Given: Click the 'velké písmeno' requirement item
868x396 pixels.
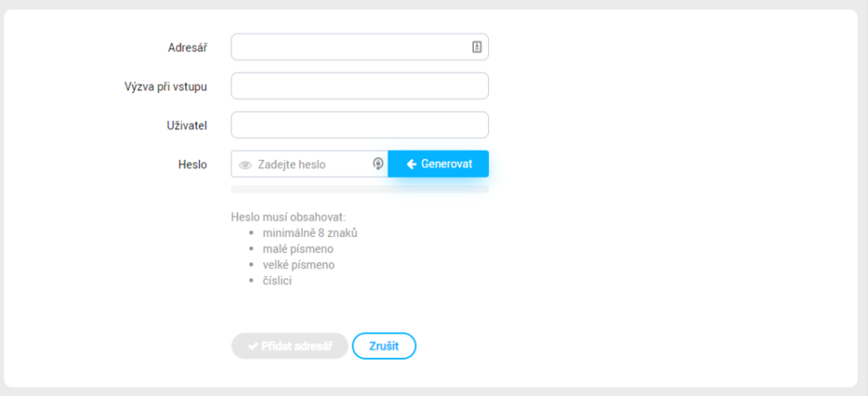Looking at the screenshot, I should click(298, 265).
